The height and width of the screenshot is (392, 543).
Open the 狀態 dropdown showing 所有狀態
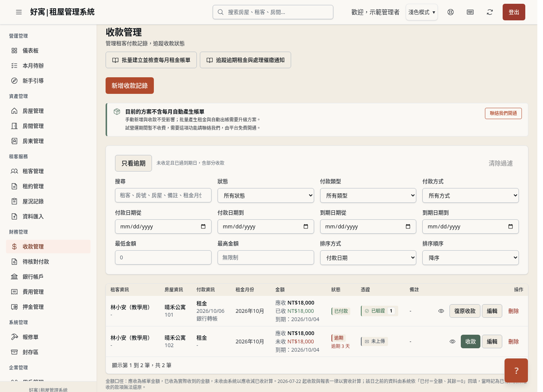point(266,196)
